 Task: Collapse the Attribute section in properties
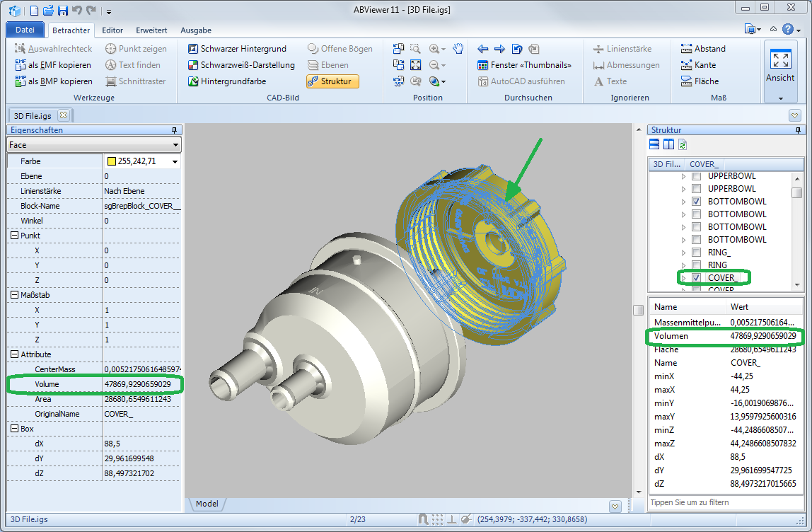coord(14,354)
